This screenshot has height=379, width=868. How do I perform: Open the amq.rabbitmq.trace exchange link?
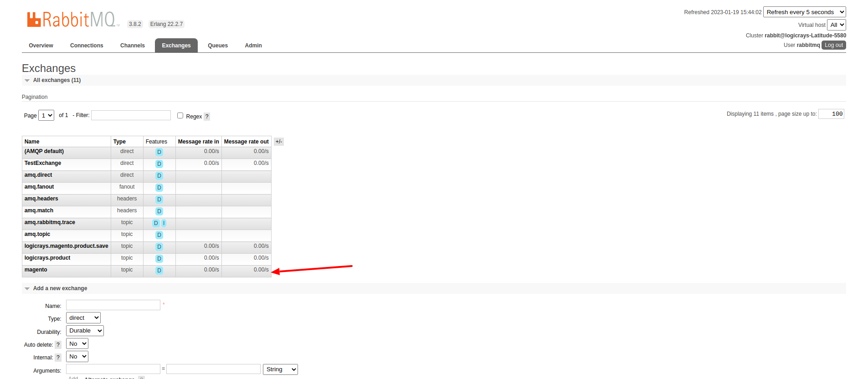click(x=50, y=222)
